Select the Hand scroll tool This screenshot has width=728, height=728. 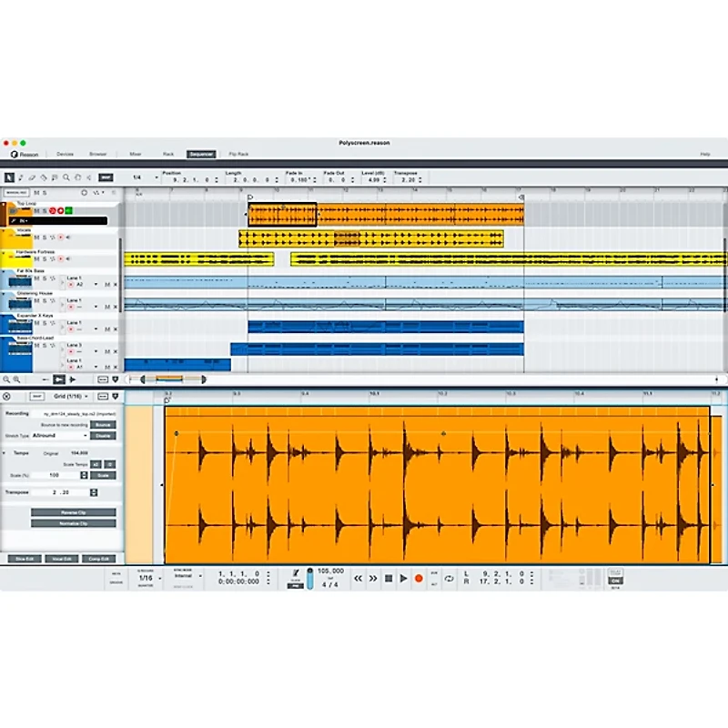(78, 177)
